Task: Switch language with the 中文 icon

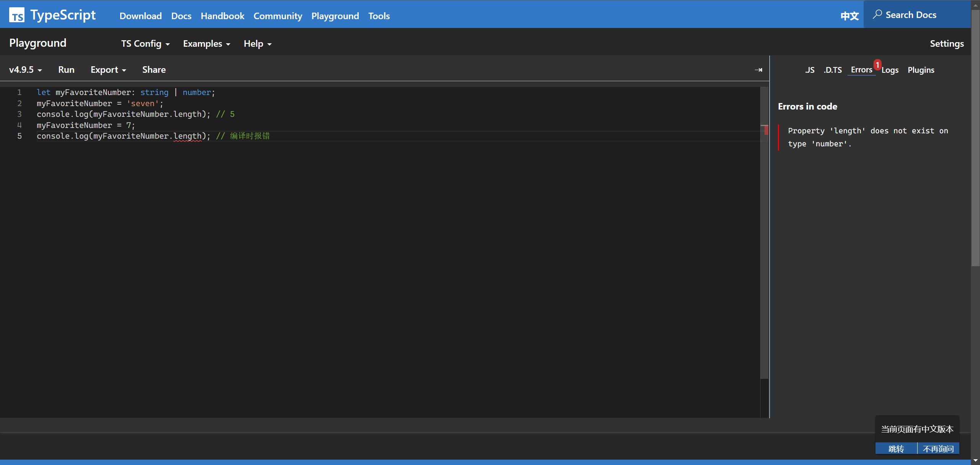Action: (849, 16)
